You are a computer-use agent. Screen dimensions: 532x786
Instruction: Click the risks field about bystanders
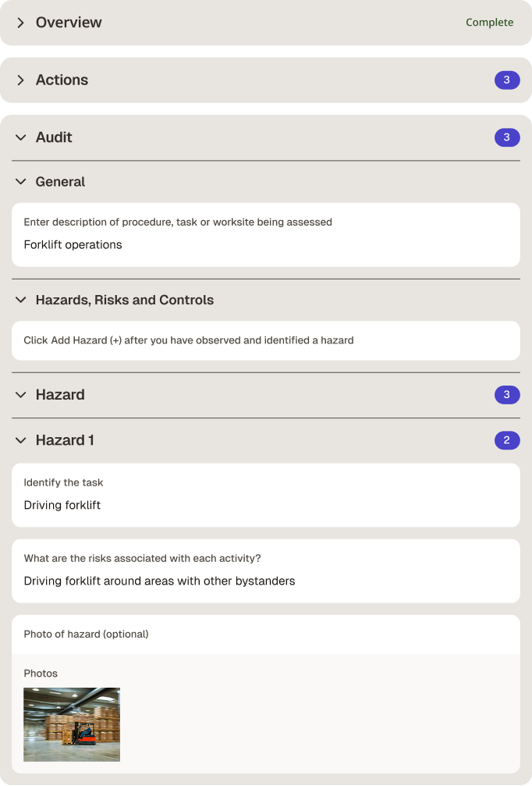266,571
